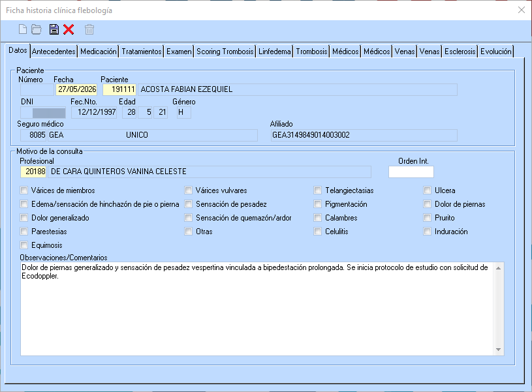Open the Trombosis tab

311,52
